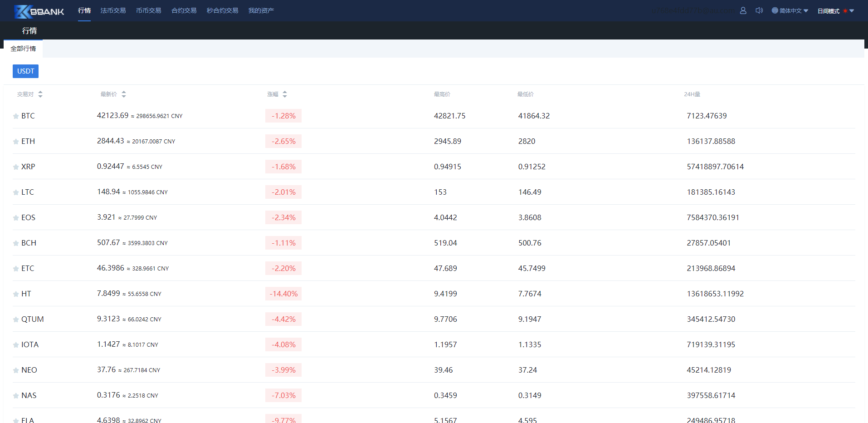This screenshot has height=423, width=868.
Task: Add HT to favorites via star
Action: click(16, 294)
